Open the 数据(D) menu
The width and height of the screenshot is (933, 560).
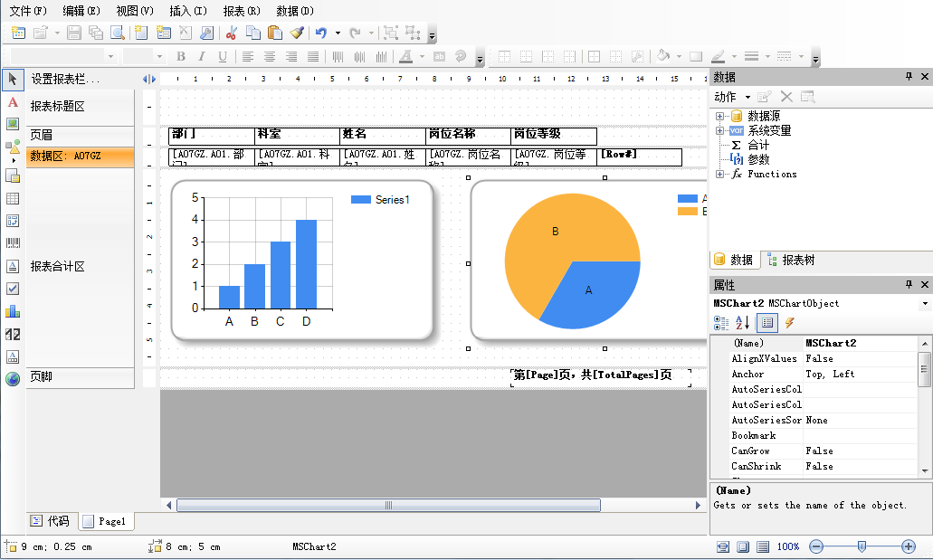tap(295, 11)
